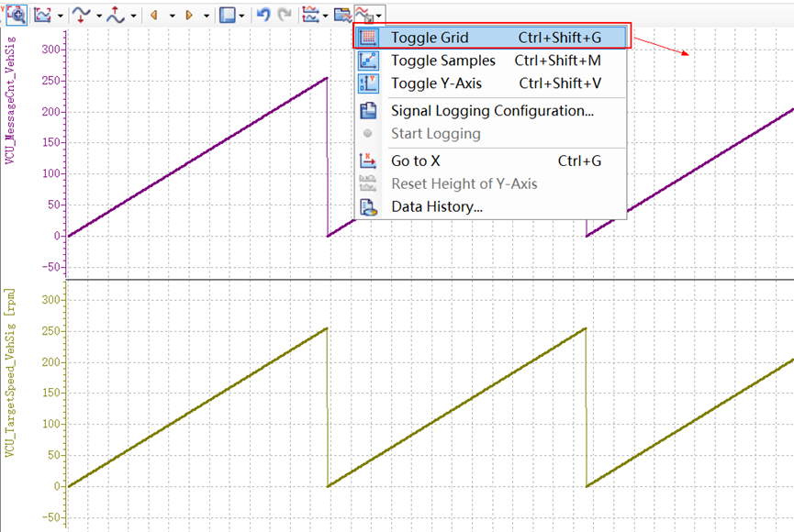This screenshot has height=532, width=794.
Task: Open the dropdown beside the left triangle
Action: tap(173, 17)
